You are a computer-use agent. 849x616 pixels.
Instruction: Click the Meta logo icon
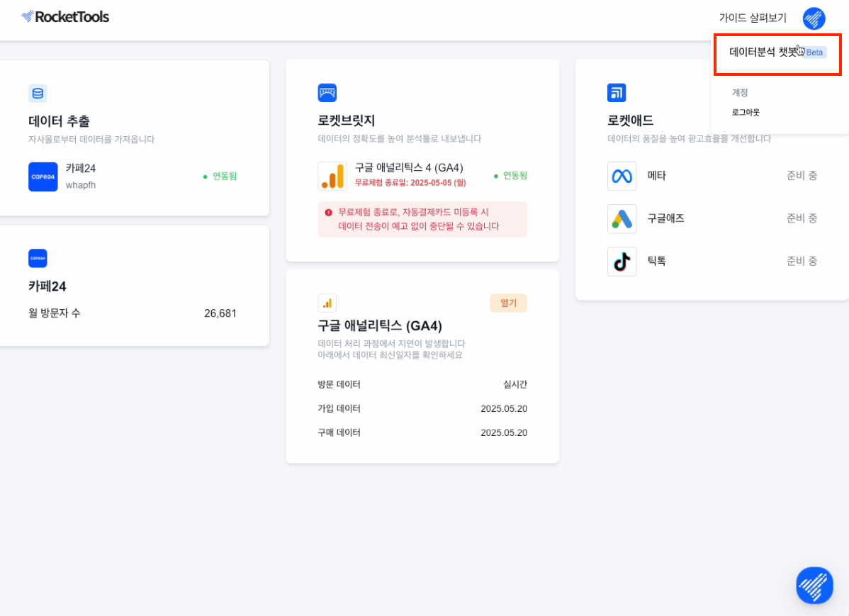coord(622,176)
